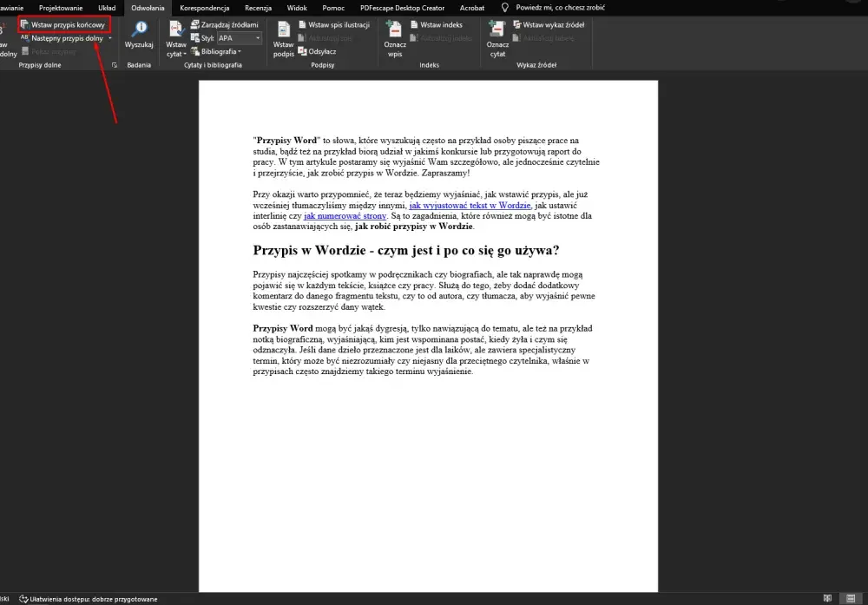
Task: Open the Widok tab
Action: pos(297,8)
